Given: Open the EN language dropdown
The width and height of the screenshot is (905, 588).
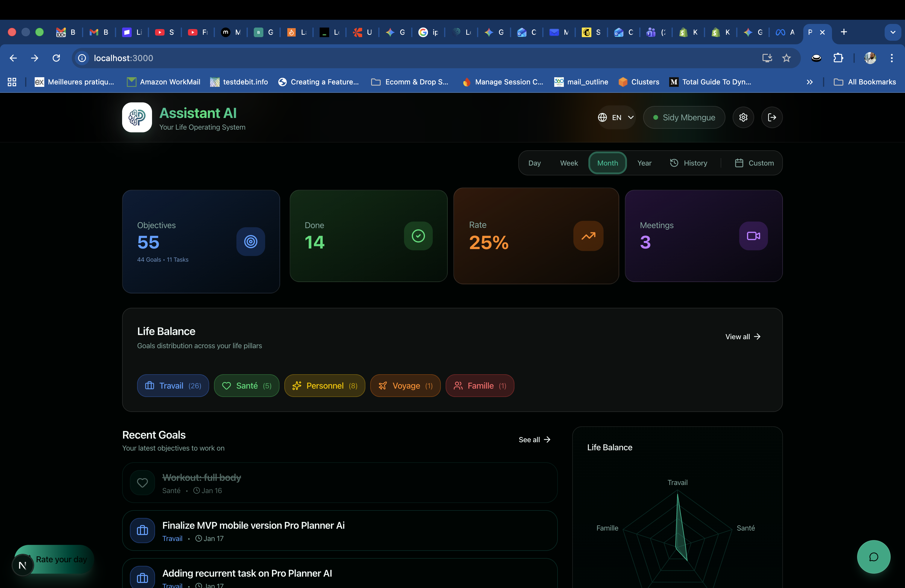Looking at the screenshot, I should (x=616, y=117).
